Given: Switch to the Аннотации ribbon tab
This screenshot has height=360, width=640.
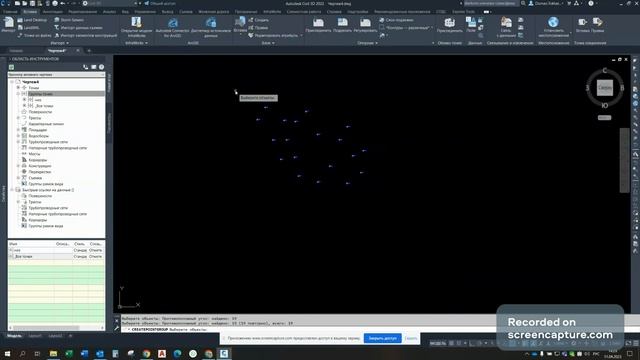Looking at the screenshot, I should [53, 12].
